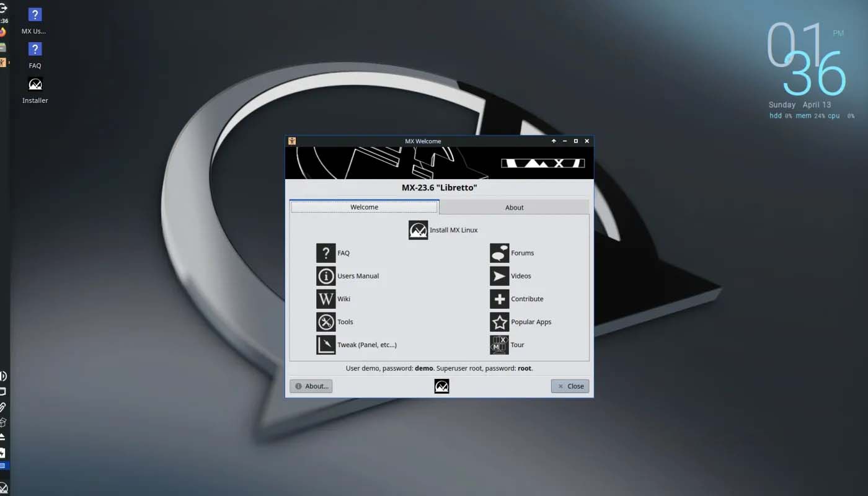868x496 pixels.
Task: Open Users Manual info icon
Action: pos(325,276)
